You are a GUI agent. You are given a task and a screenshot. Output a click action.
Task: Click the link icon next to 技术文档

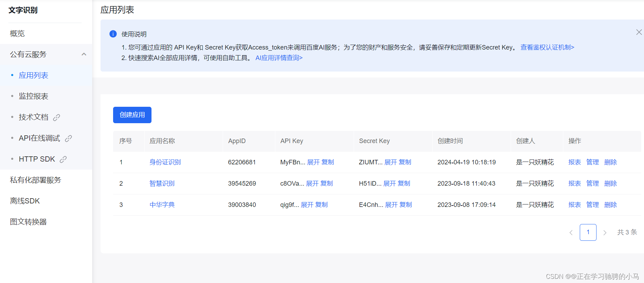click(x=57, y=118)
